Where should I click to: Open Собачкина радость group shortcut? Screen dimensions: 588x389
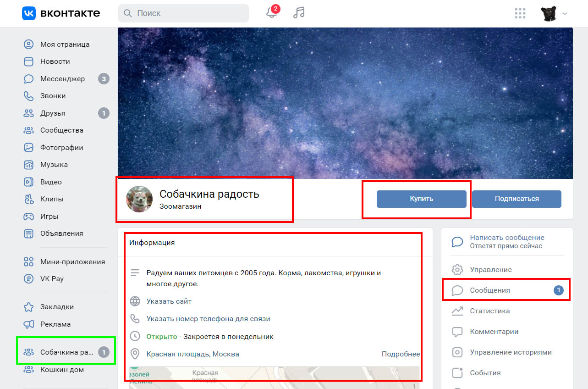pyautogui.click(x=66, y=352)
